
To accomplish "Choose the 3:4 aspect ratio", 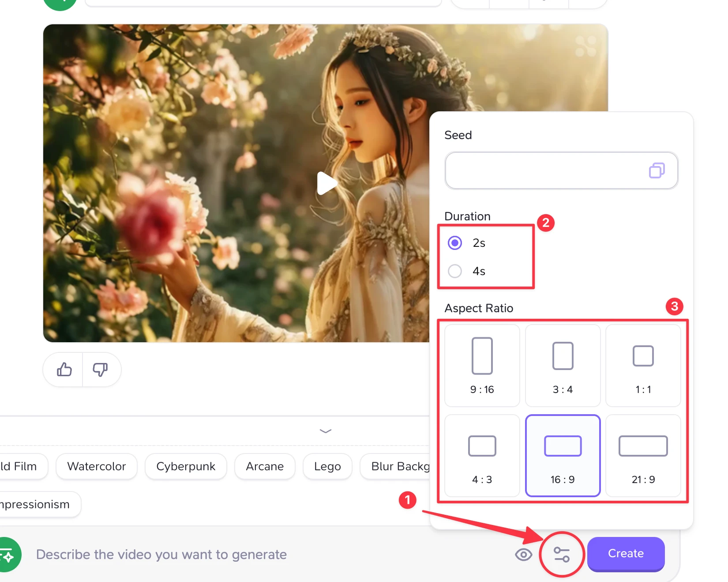I will click(x=563, y=366).
